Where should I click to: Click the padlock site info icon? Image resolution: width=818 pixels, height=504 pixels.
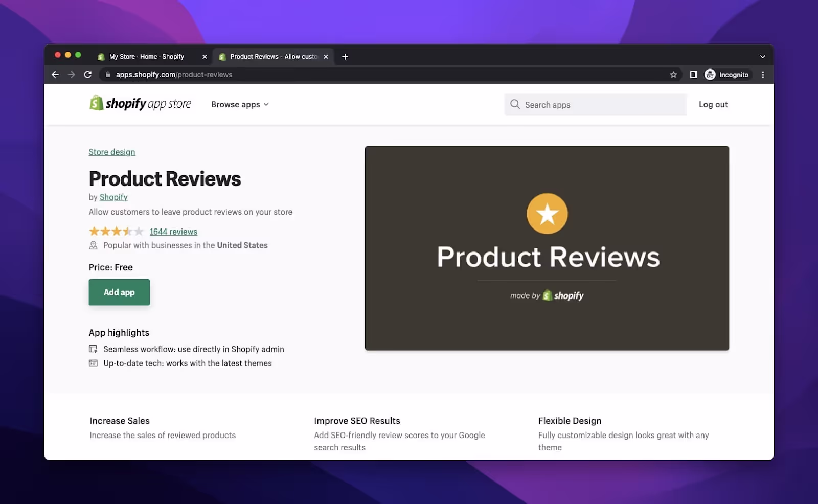tap(108, 75)
